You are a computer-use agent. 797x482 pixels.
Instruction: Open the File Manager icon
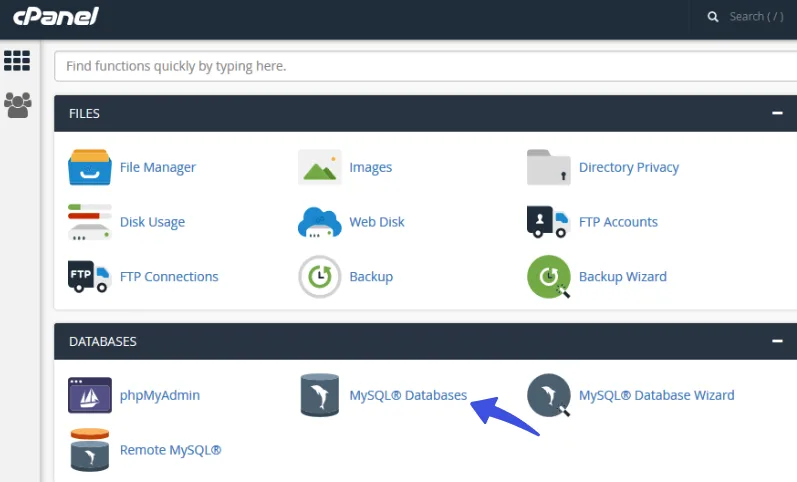click(89, 167)
